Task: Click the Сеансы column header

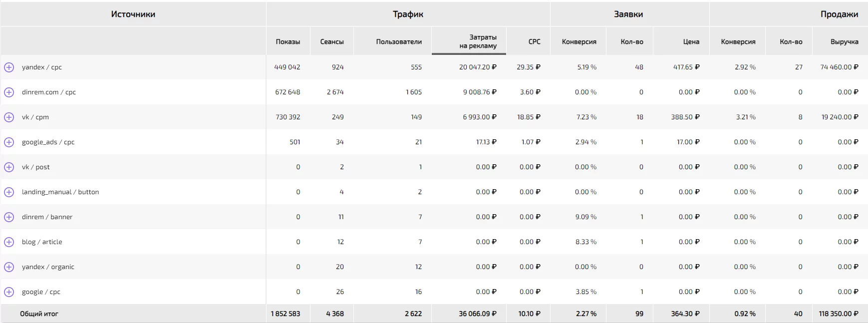Action: pyautogui.click(x=332, y=41)
